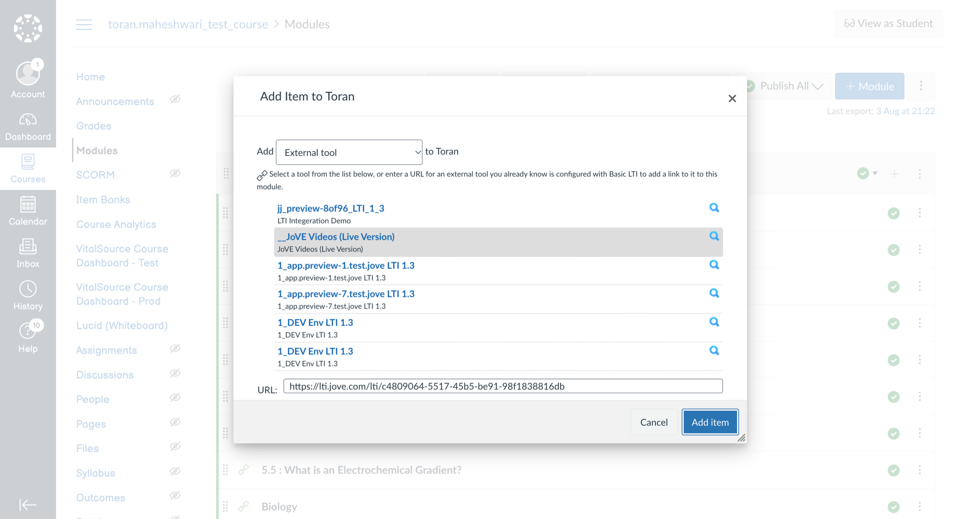Open the History icon
This screenshot has height=519, width=980.
pyautogui.click(x=28, y=296)
